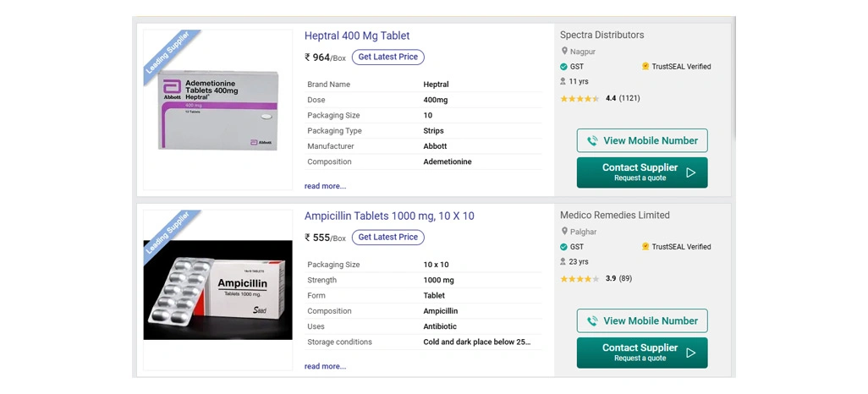Click the Composition value Ademetionine
This screenshot has width=868, height=394.
[448, 162]
